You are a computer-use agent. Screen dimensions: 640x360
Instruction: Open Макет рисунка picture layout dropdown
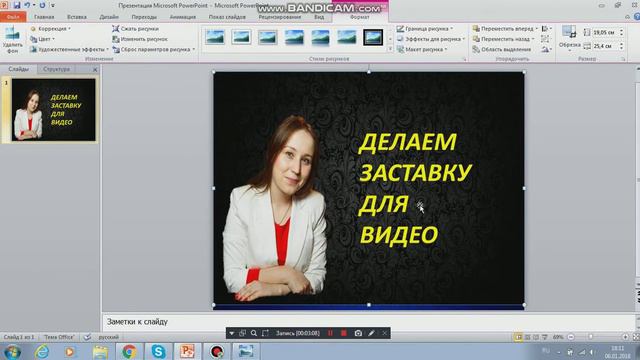(422, 49)
